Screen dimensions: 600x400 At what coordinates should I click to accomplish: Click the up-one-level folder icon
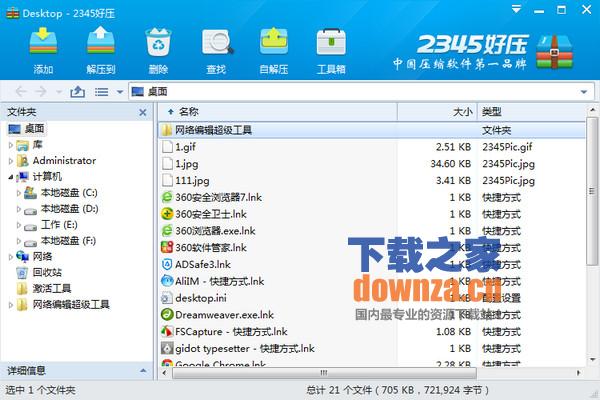pyautogui.click(x=78, y=92)
